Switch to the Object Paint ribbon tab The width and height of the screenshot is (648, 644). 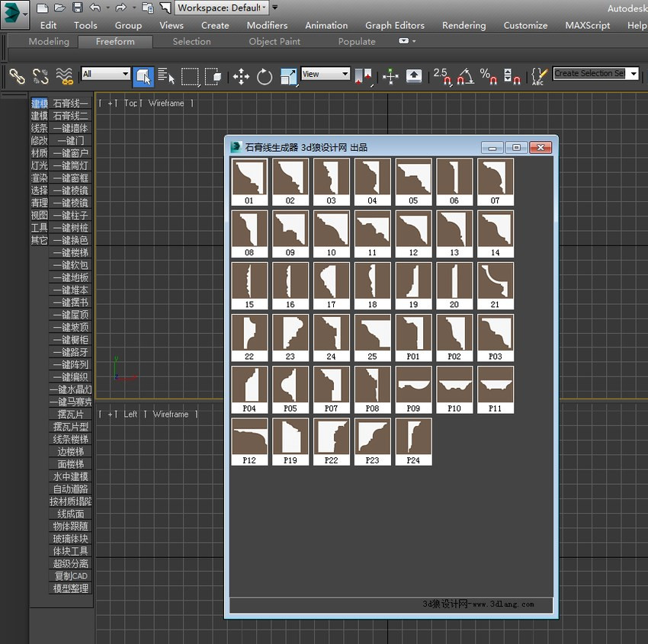point(274,41)
